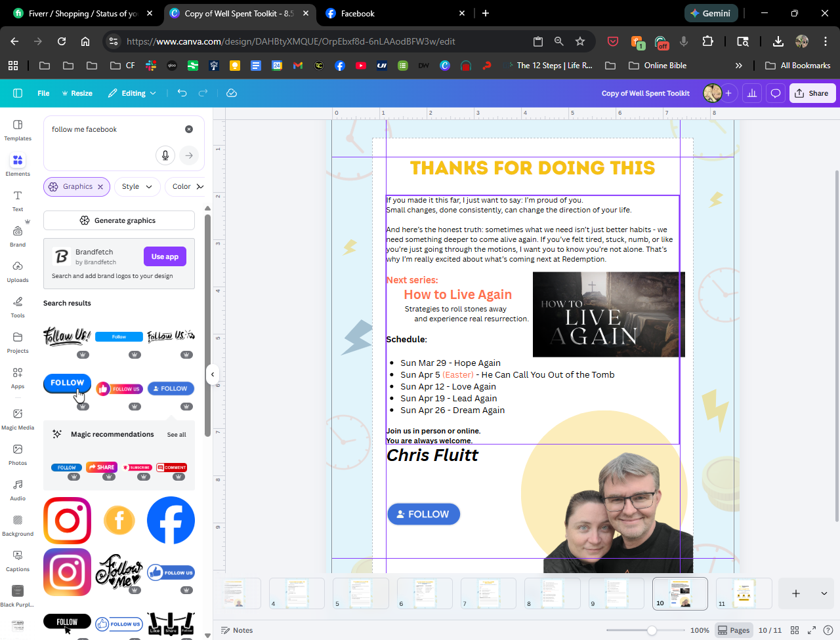The image size is (840, 640).
Task: Open the Elements panel in sidebar
Action: tap(18, 165)
